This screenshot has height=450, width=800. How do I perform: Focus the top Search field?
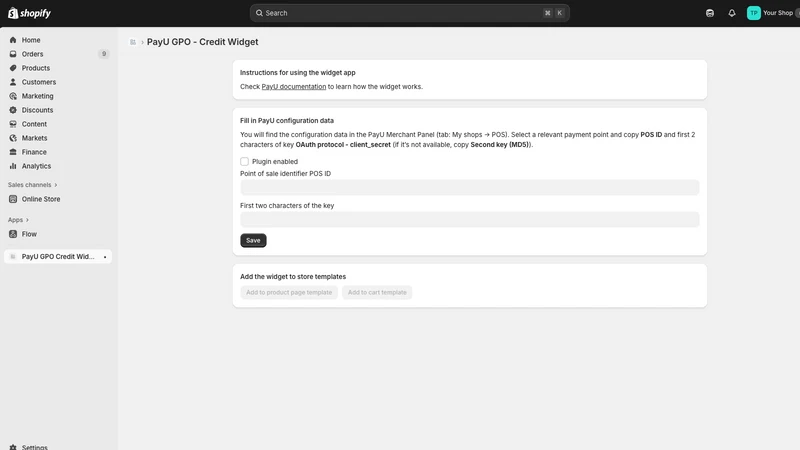tap(409, 13)
